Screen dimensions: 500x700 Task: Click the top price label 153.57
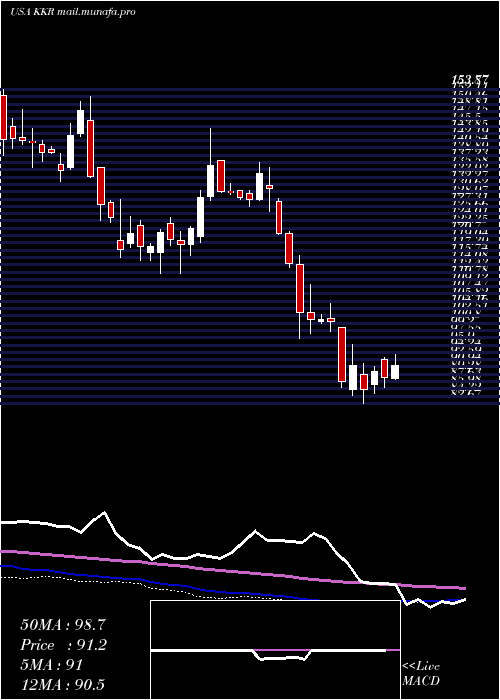[470, 80]
